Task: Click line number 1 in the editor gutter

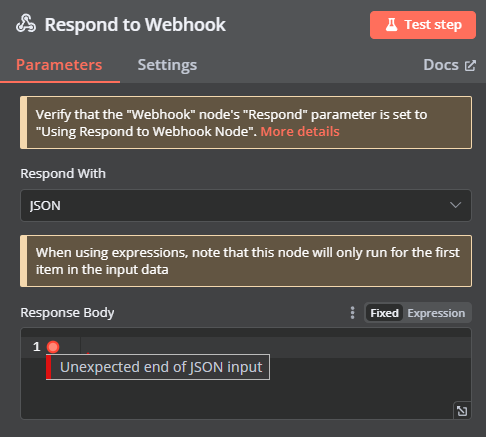Action: 37,347
